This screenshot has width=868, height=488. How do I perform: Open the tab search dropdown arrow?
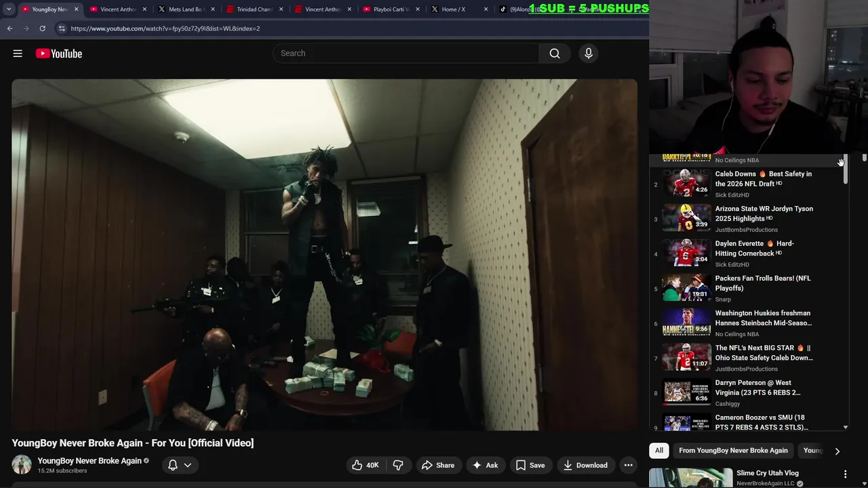coord(8,9)
